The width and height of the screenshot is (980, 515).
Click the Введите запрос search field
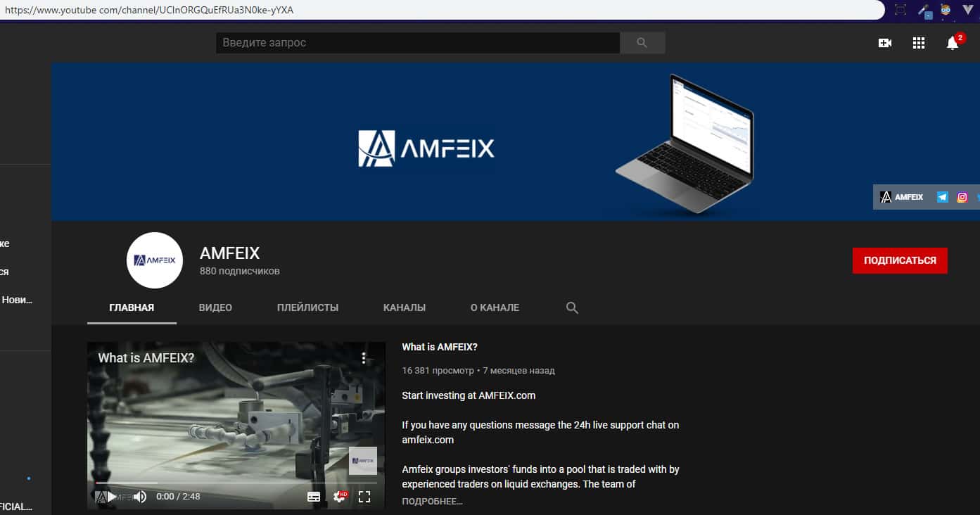pos(417,43)
